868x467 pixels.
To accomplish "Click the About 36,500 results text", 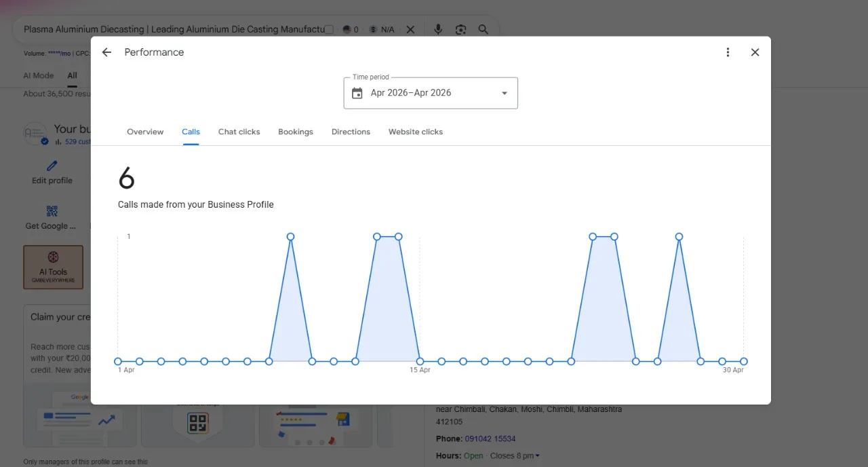I will 57,94.
